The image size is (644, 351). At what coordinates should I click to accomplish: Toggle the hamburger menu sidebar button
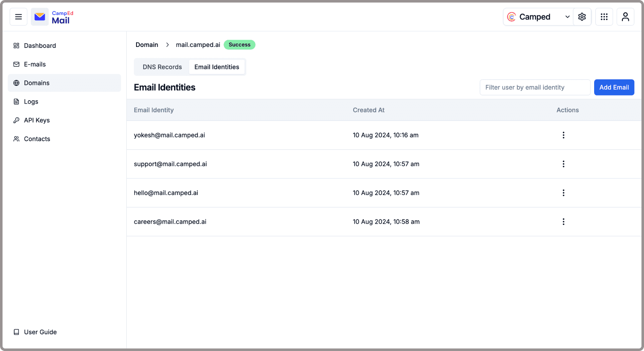[19, 17]
